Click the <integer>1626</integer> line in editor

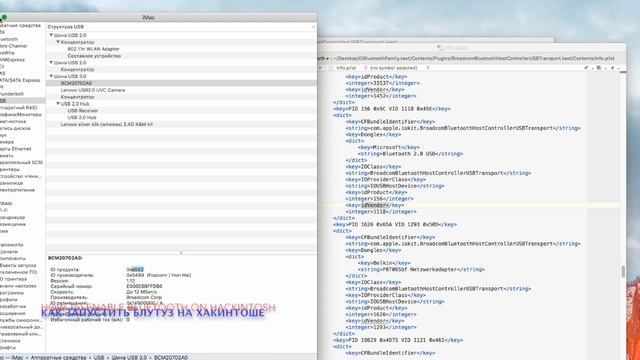coord(381,315)
